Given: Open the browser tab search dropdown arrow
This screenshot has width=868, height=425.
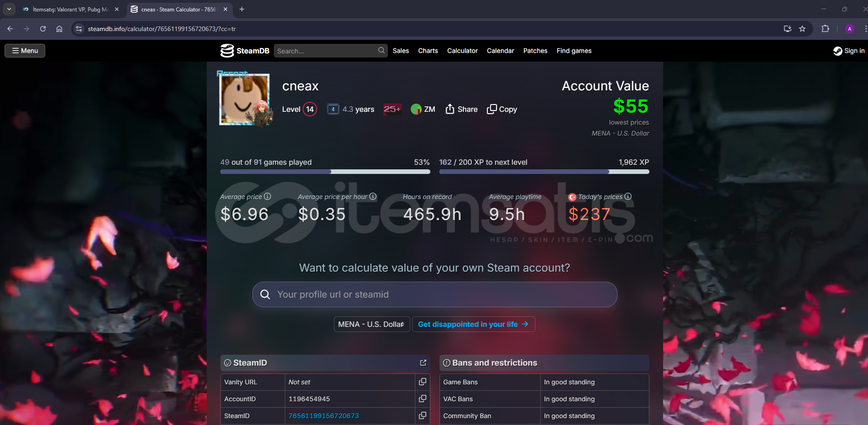Looking at the screenshot, I should point(9,9).
